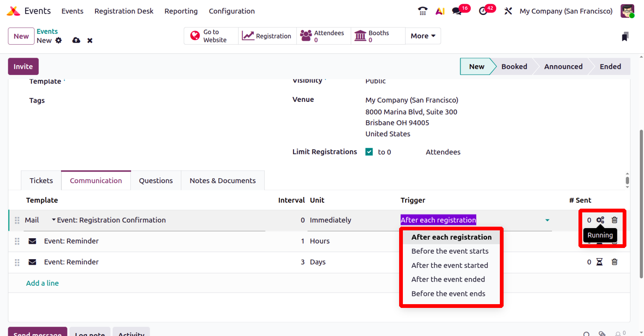The image size is (644, 336).
Task: Switch to the Questions tab
Action: click(156, 181)
